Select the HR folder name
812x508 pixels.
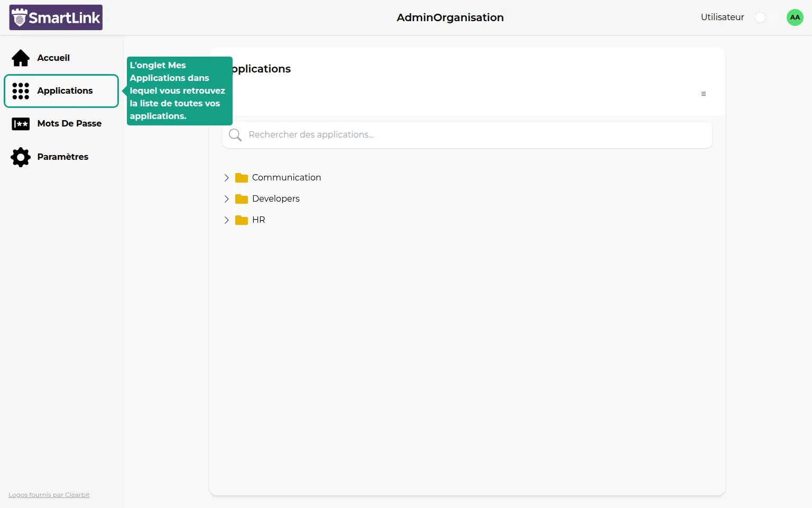click(259, 220)
